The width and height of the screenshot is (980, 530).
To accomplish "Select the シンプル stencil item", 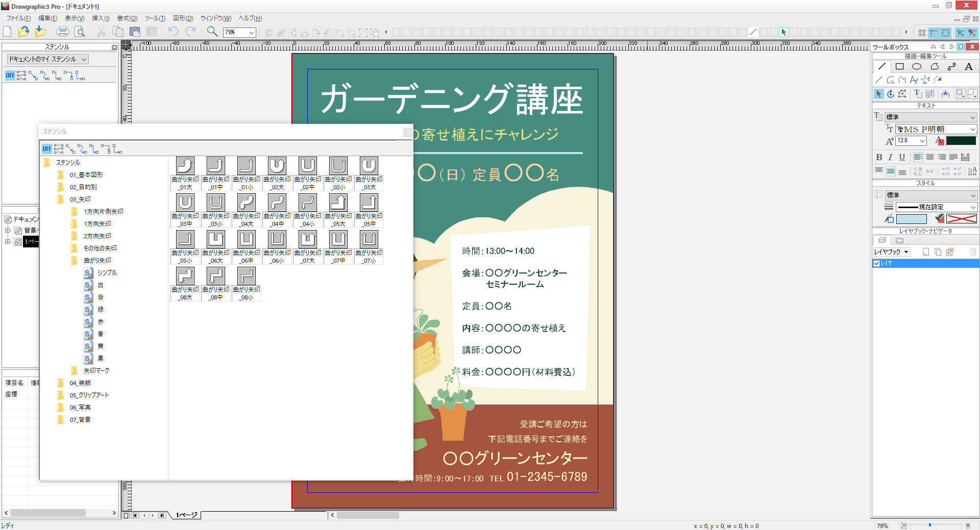I will pos(107,273).
